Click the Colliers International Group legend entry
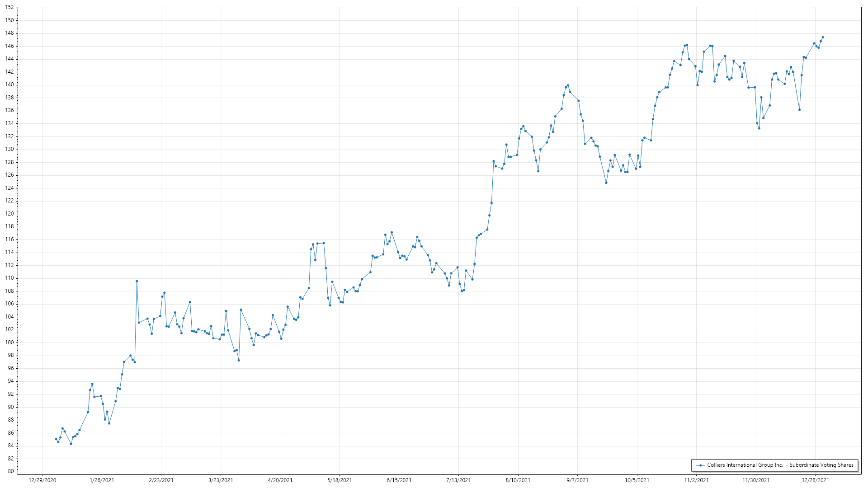This screenshot has height=488, width=868. [x=780, y=465]
